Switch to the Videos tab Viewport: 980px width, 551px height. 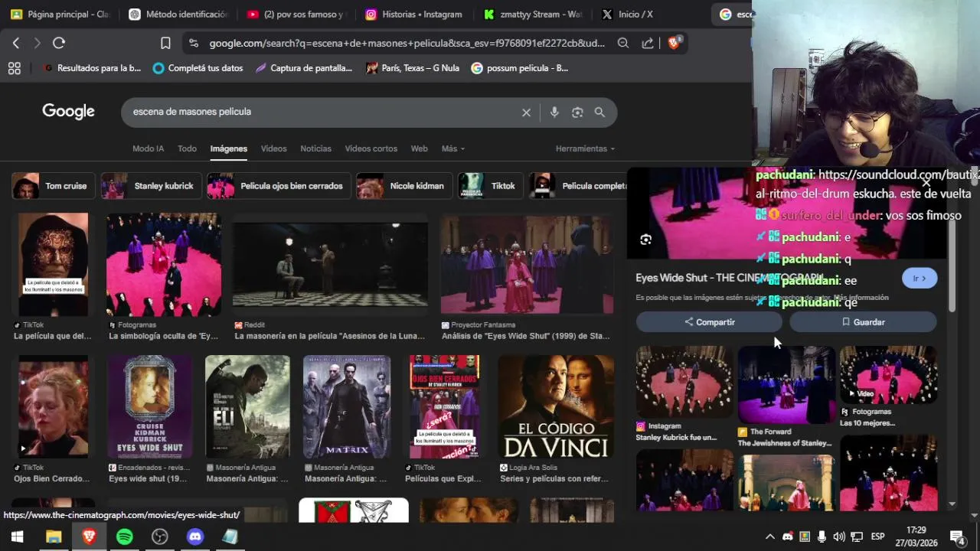click(x=273, y=148)
